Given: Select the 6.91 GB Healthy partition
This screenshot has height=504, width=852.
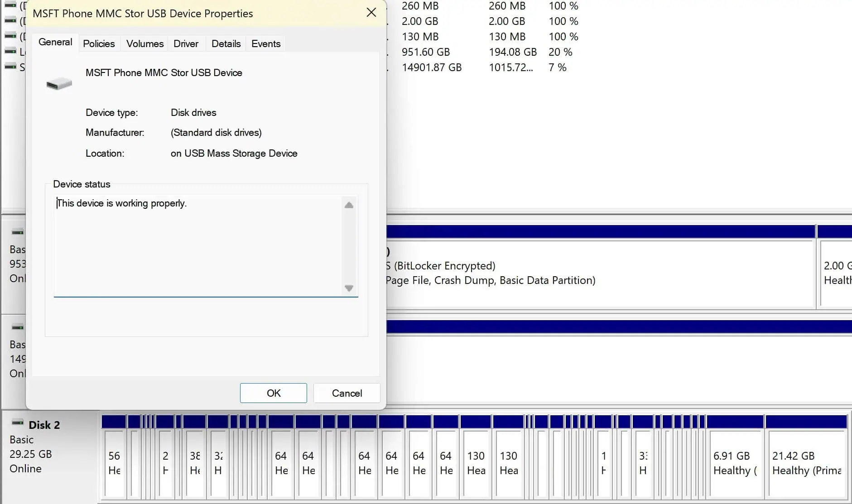Looking at the screenshot, I should click(x=735, y=463).
